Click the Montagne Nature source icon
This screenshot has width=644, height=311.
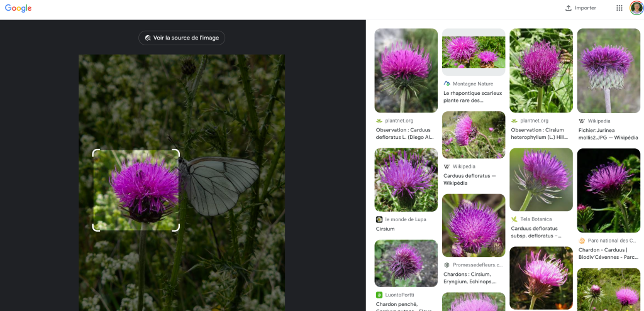tap(447, 84)
